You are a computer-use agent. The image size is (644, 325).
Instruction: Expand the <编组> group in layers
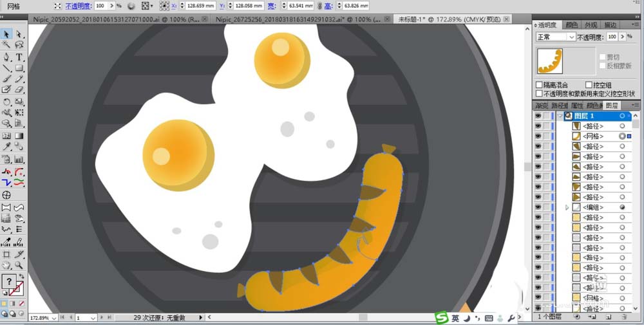click(567, 207)
